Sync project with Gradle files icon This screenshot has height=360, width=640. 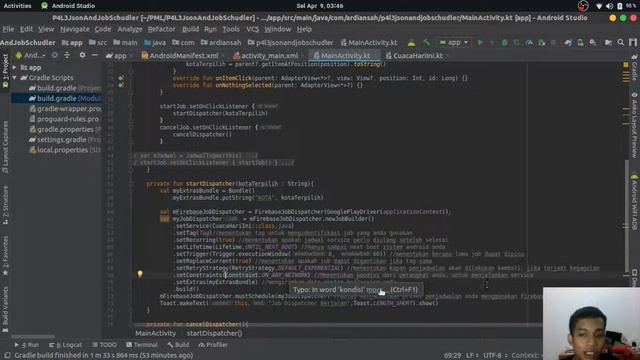pos(568,42)
